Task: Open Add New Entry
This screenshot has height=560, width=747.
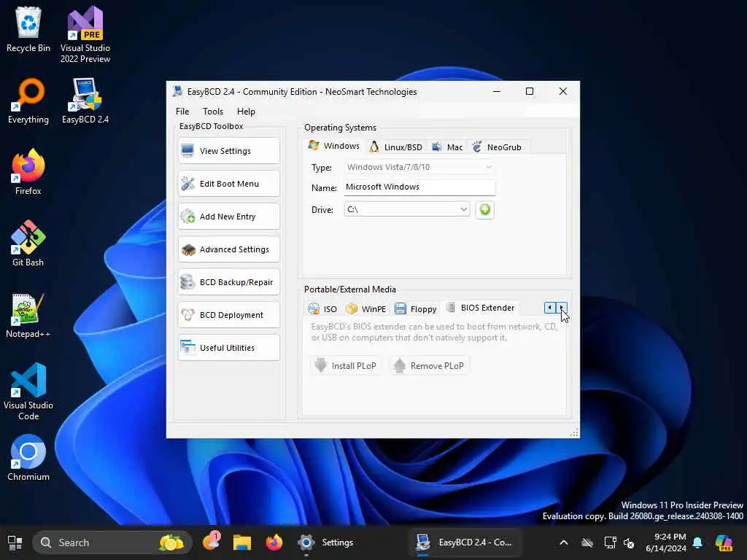Action: [x=228, y=217]
